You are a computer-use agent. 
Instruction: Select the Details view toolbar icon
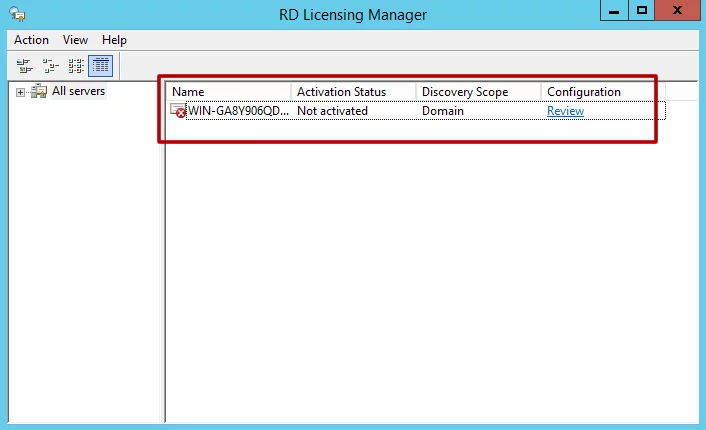(100, 66)
